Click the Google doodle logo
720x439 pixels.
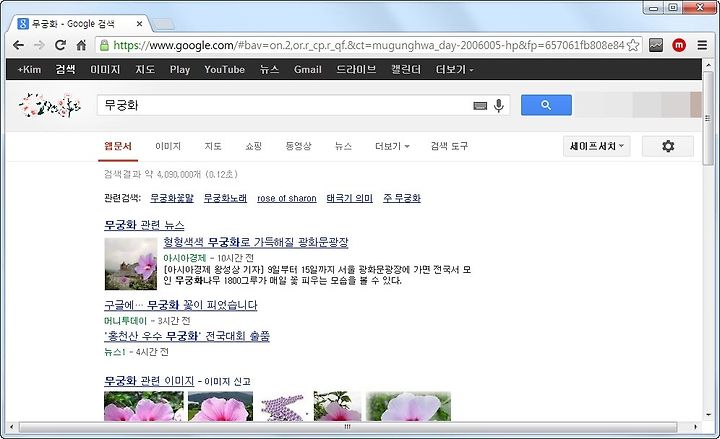coord(50,105)
